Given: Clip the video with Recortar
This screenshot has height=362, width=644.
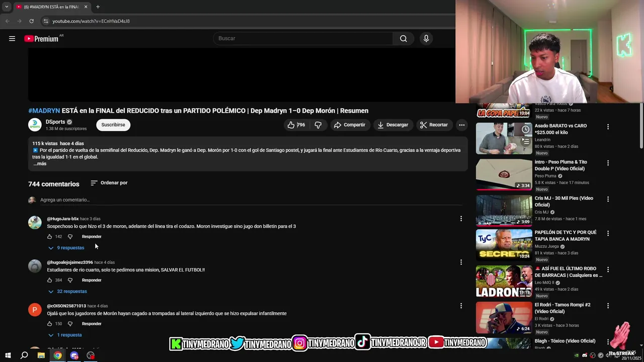Looking at the screenshot, I should pyautogui.click(x=434, y=125).
